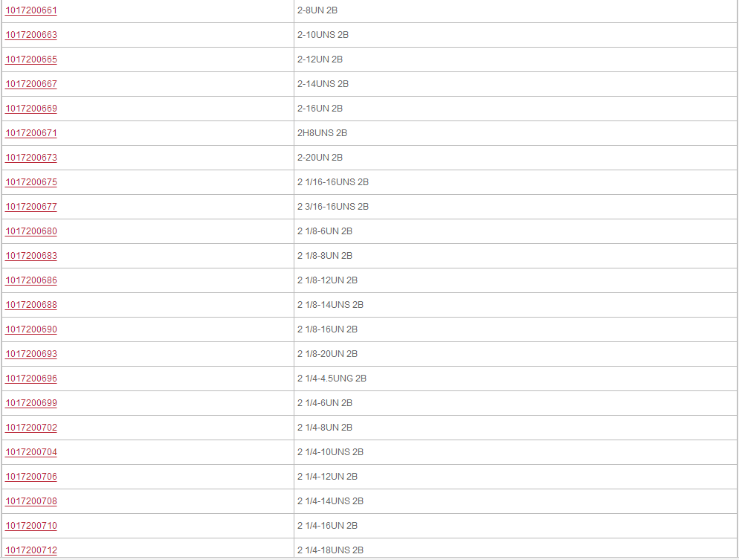The width and height of the screenshot is (739, 560).
Task: Follow the 1017200690 link
Action: tap(31, 329)
